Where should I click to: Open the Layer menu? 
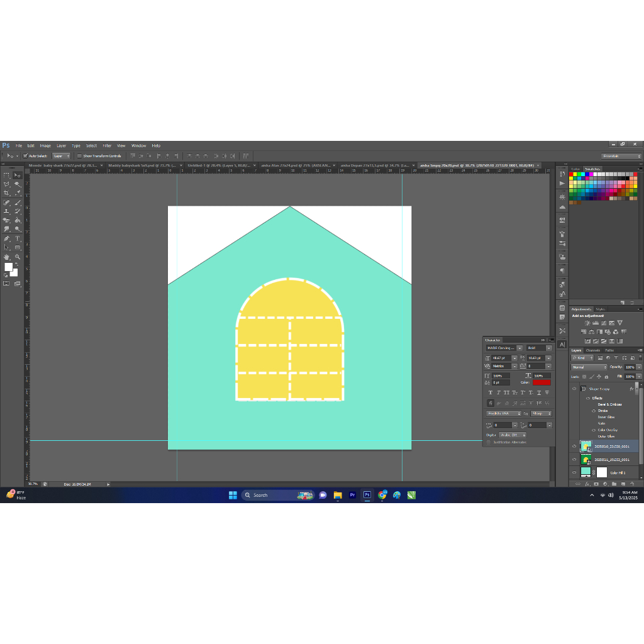point(61,145)
